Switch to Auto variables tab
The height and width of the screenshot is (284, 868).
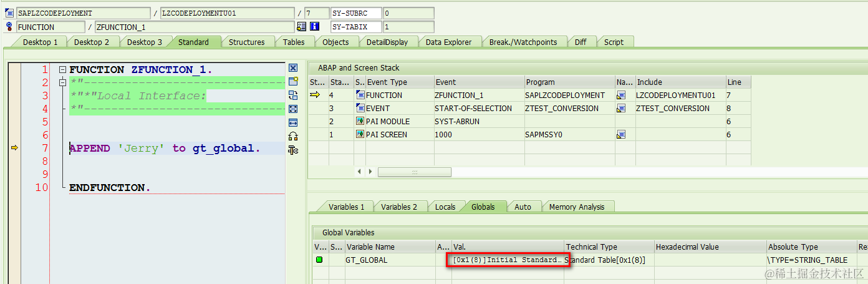click(523, 207)
